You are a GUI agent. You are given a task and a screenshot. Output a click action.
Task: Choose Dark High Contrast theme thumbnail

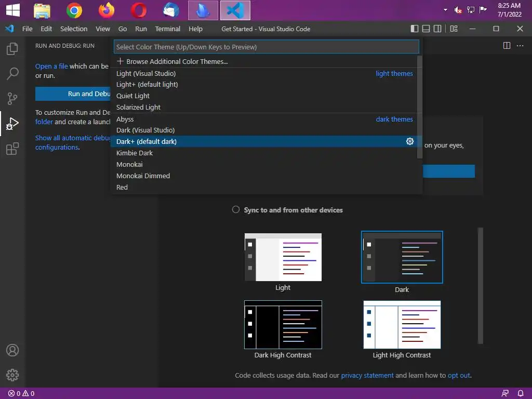pyautogui.click(x=283, y=325)
